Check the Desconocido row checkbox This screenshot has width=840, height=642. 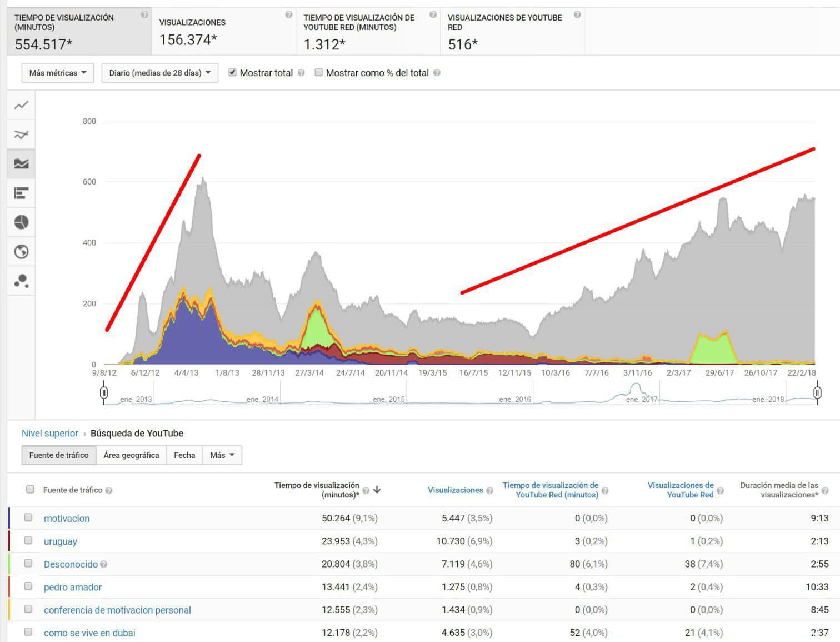click(28, 563)
